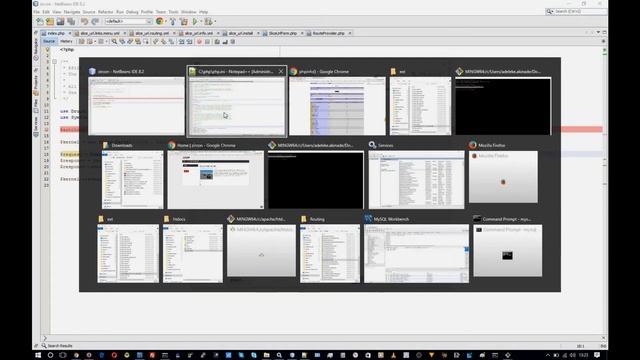Click the red Start Macro Recording icon
This screenshot has width=640, height=360.
[x=199, y=41]
